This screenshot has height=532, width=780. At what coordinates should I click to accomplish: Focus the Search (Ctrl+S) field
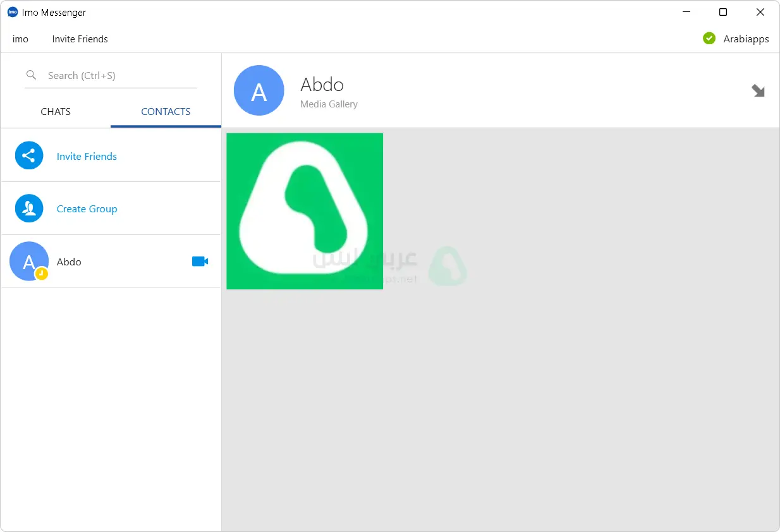tap(120, 76)
